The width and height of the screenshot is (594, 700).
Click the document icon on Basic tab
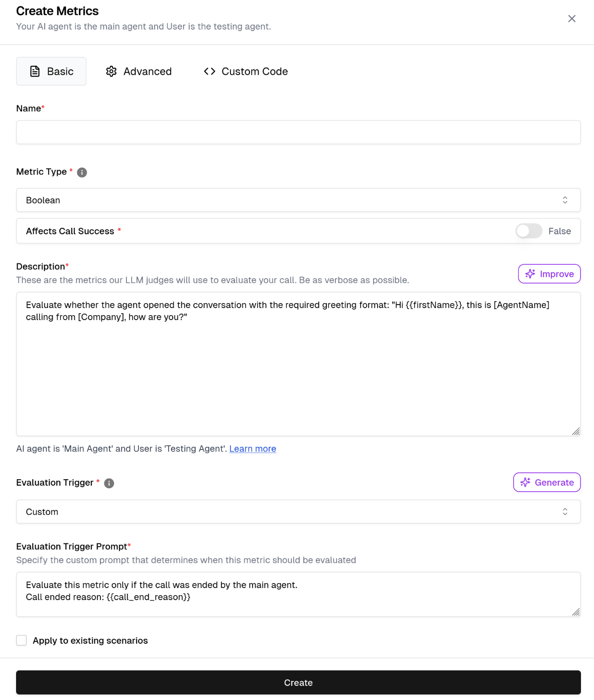coord(35,71)
